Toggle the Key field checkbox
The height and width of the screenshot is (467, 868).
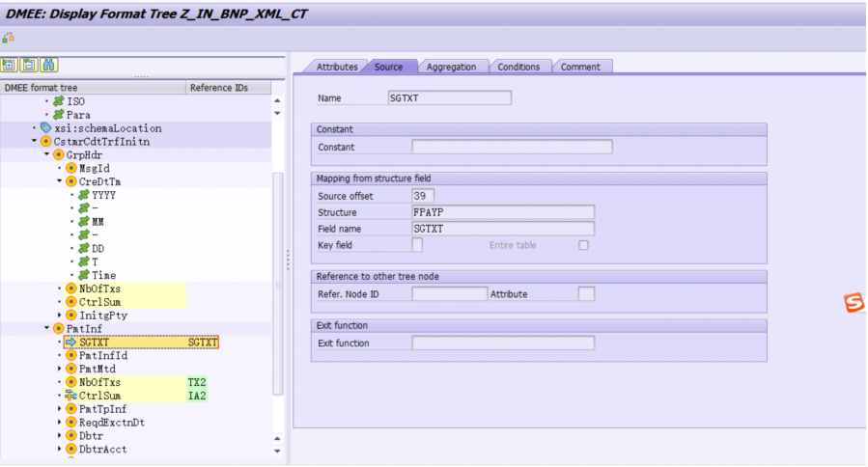coord(417,245)
